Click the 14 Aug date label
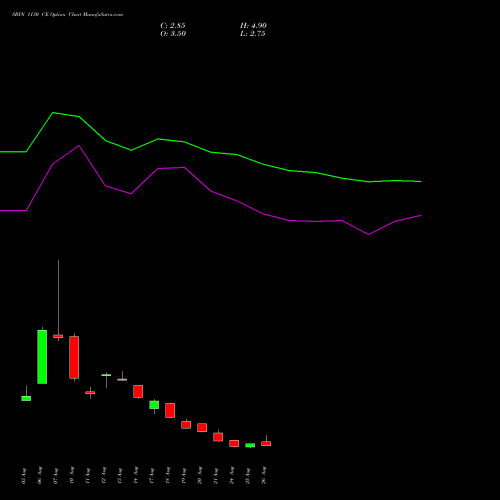The width and height of the screenshot is (500, 500). (x=136, y=476)
